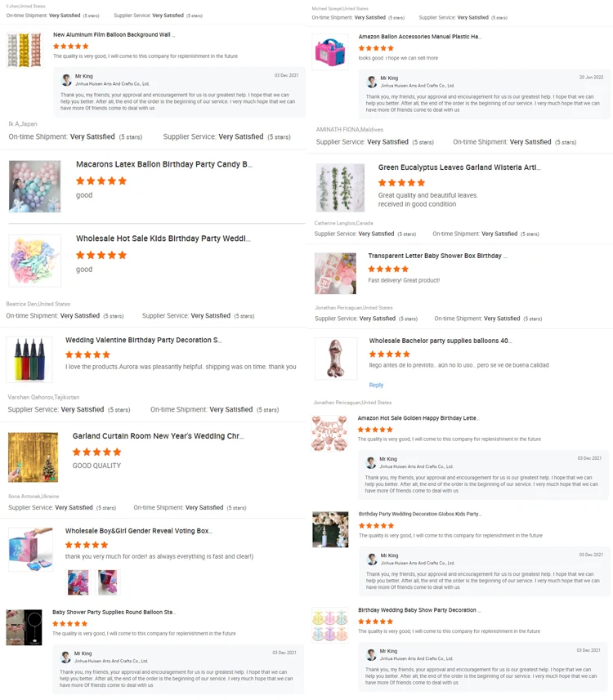Click the electric balloon pump product image
The height and width of the screenshot is (700, 613).
(x=330, y=52)
